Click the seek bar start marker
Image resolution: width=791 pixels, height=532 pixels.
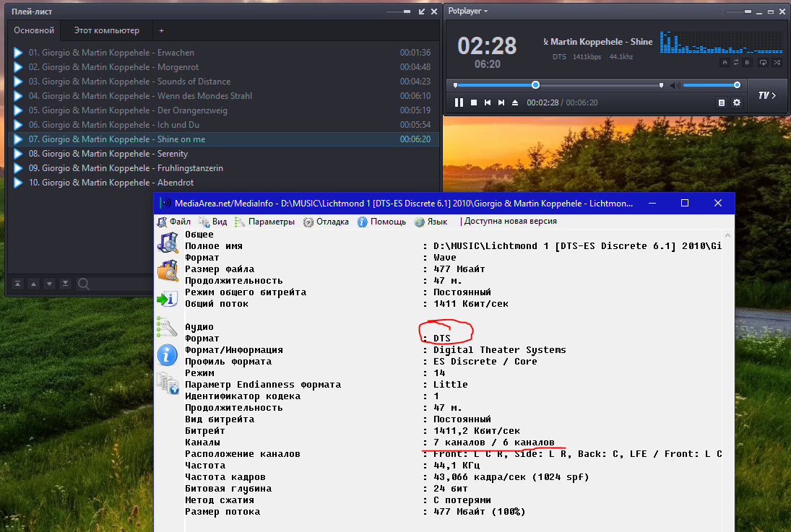click(455, 85)
